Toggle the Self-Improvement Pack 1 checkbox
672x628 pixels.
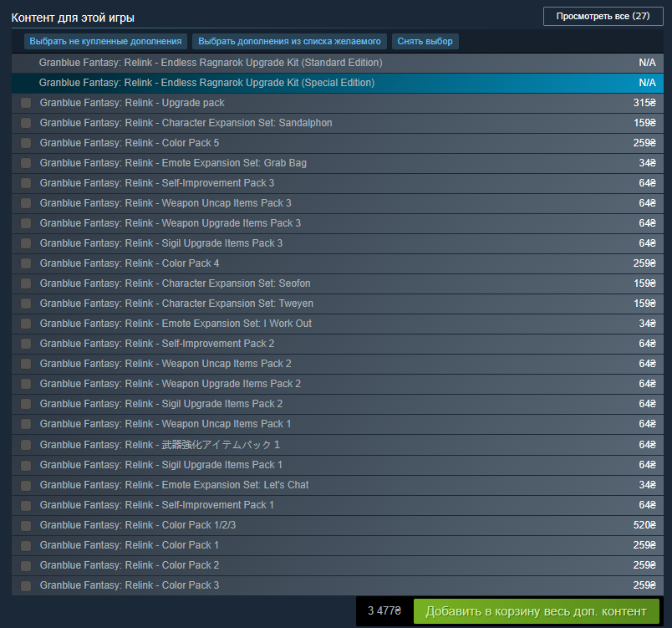26,505
